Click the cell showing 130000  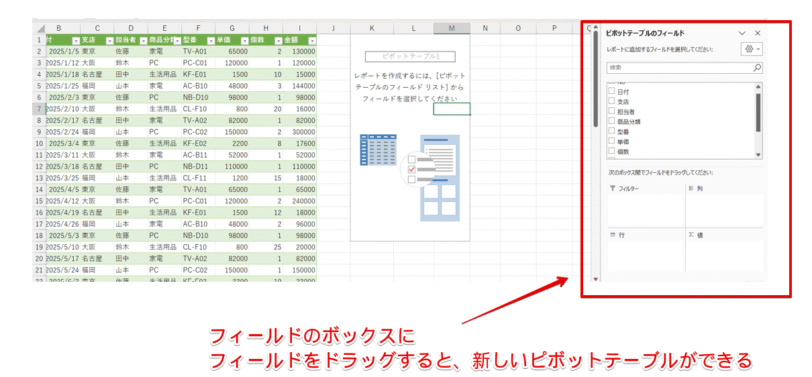click(299, 52)
